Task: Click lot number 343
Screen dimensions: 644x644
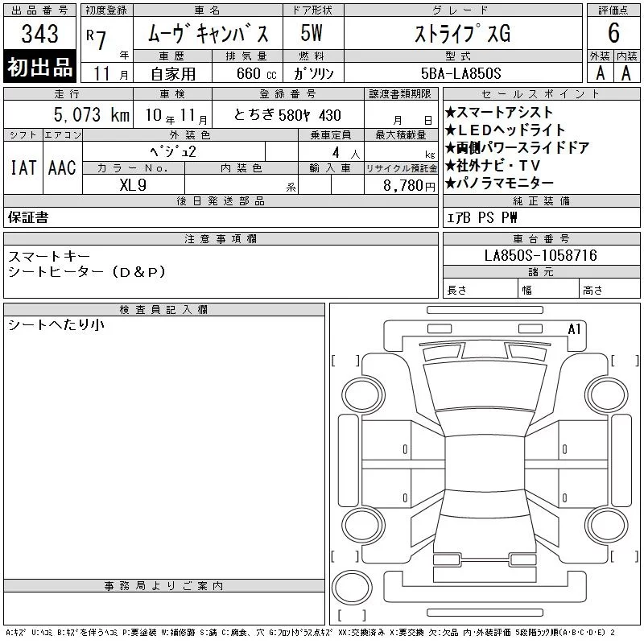Action: (x=39, y=34)
